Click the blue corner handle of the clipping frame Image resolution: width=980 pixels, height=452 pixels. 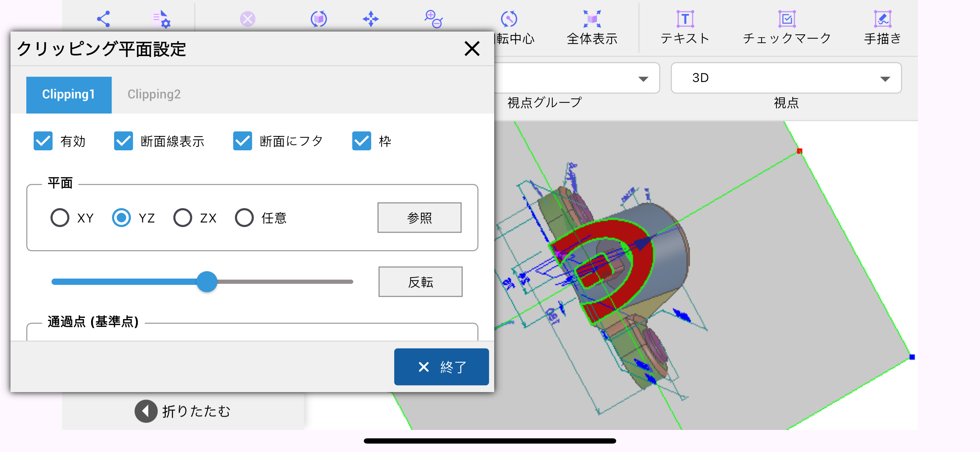912,357
